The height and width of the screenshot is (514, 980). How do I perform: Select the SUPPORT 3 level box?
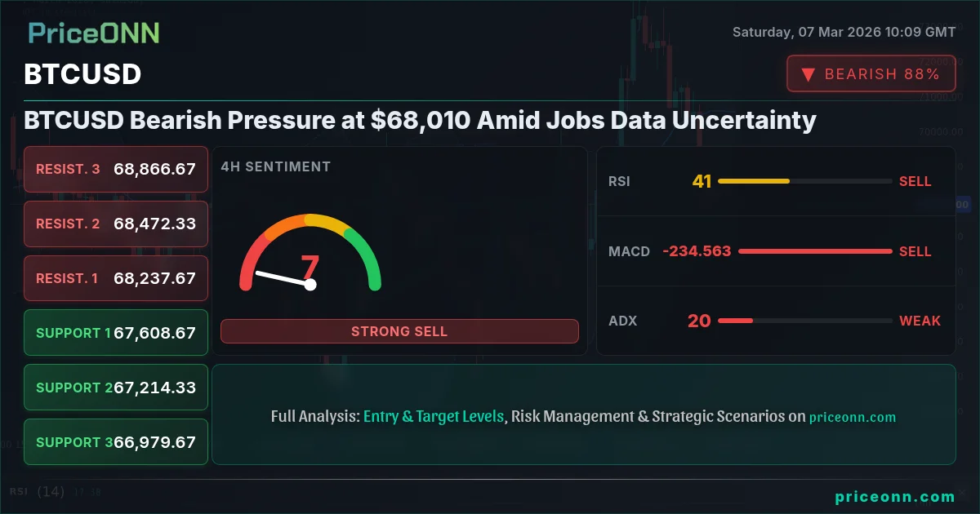coord(116,442)
